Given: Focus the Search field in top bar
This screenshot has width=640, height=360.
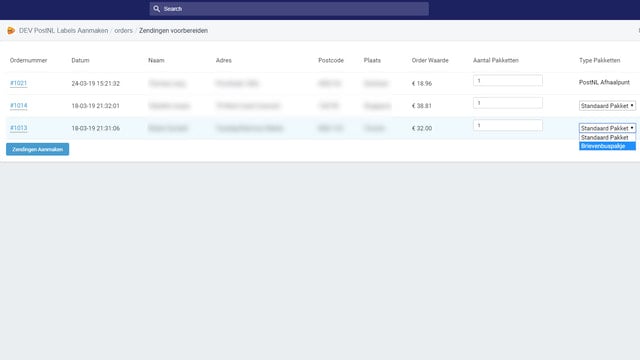Looking at the screenshot, I should pos(289,9).
